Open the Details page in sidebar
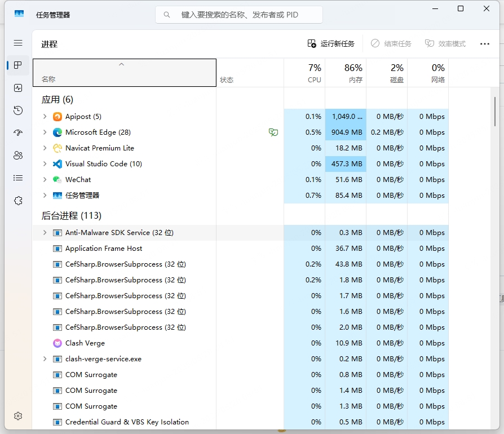The image size is (504, 434). (x=18, y=178)
